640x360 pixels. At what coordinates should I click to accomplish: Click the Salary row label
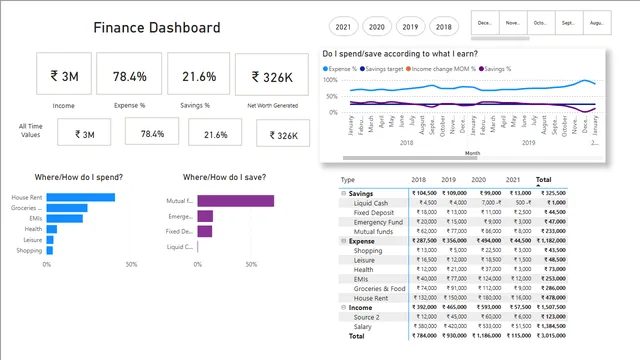click(x=362, y=327)
